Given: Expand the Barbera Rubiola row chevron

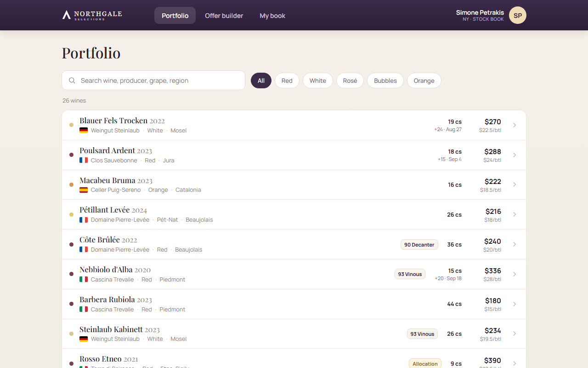Looking at the screenshot, I should click(x=514, y=304).
